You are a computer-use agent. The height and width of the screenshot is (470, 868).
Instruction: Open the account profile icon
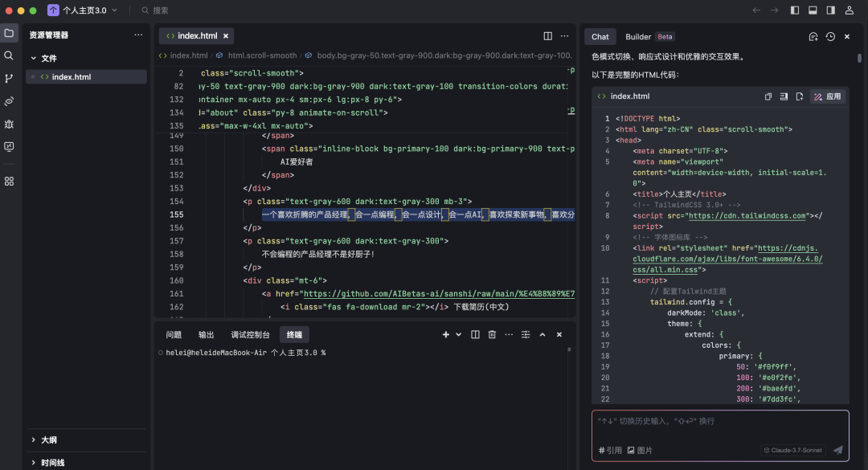click(x=850, y=10)
